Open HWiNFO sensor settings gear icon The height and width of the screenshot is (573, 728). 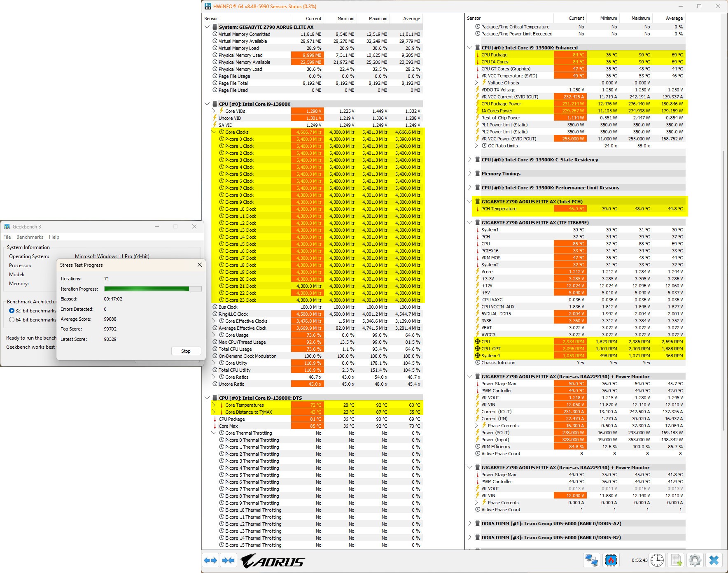coord(695,560)
